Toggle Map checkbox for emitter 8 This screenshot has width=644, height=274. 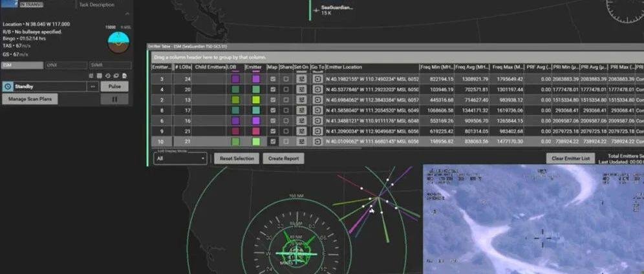(273, 110)
